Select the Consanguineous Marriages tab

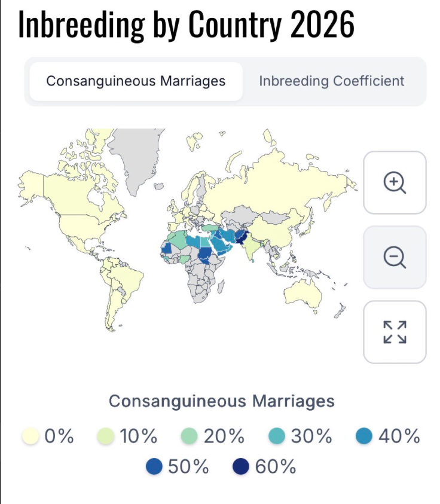click(136, 81)
